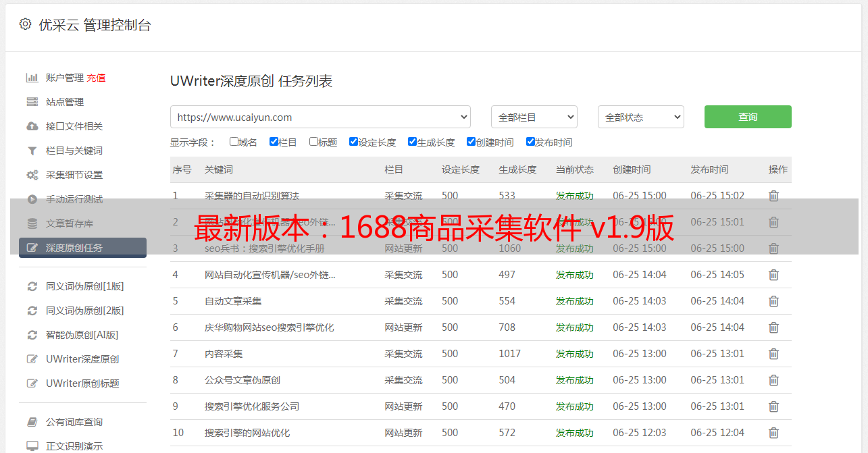
Task: Delete row 5 自动文章采集 with trash icon
Action: coord(773,301)
